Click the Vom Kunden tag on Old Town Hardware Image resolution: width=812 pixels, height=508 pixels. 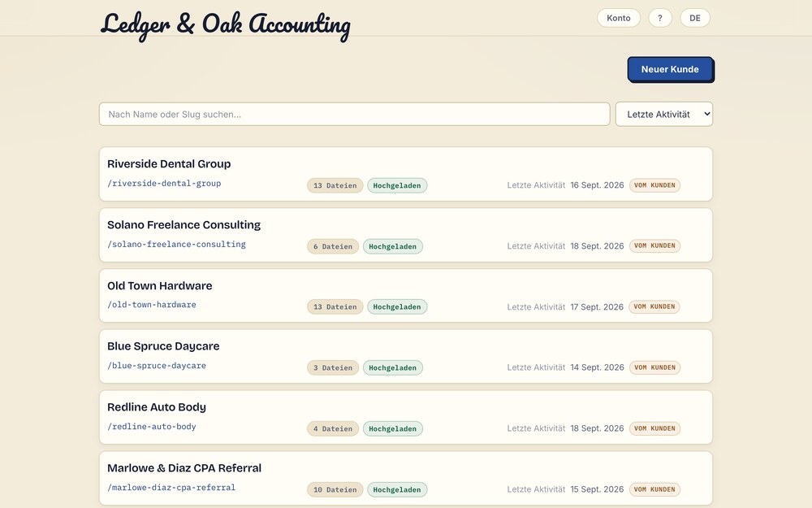(x=654, y=307)
